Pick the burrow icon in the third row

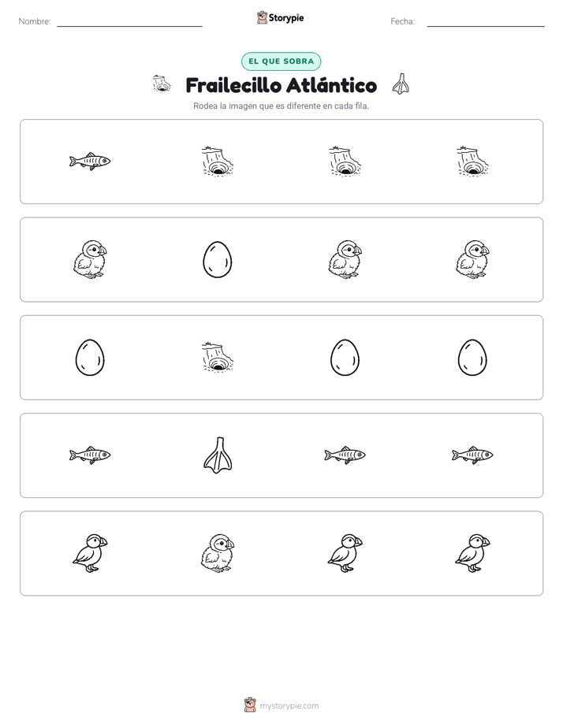(x=218, y=357)
